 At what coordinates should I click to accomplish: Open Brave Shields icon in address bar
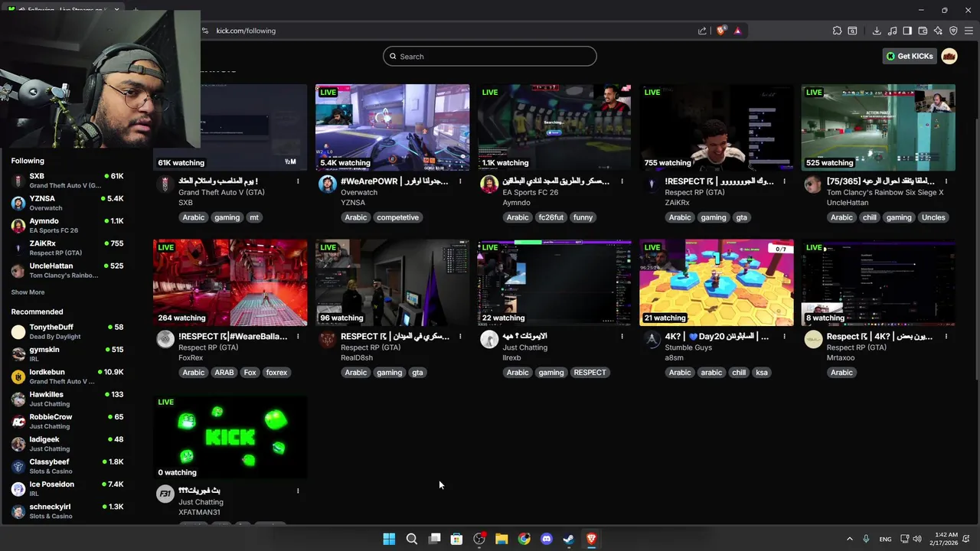(x=721, y=31)
